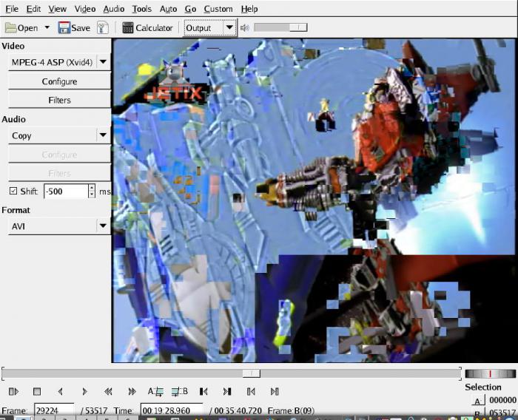Click the Time position input field
Screen dimensions: 518x420
coord(172,410)
